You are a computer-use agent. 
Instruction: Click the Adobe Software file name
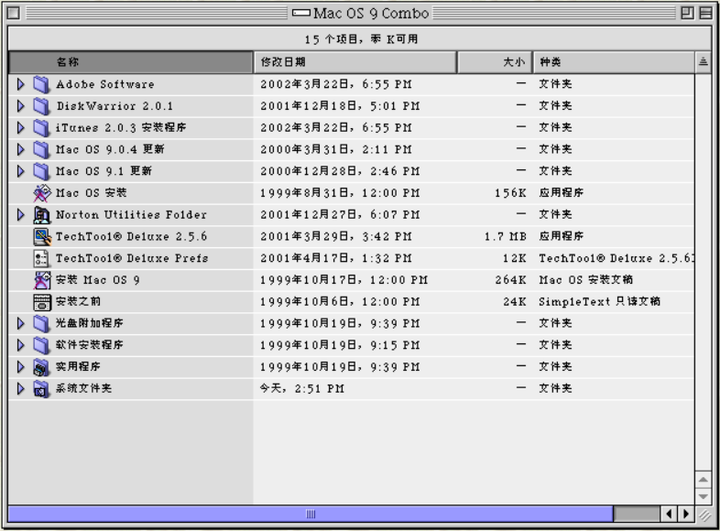coord(105,84)
